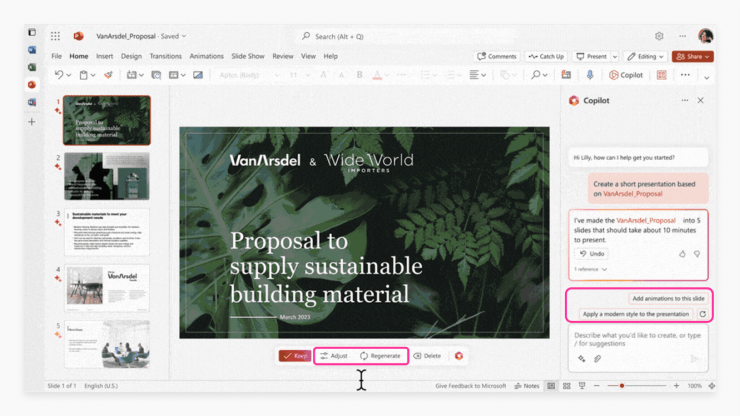This screenshot has width=740, height=416.
Task: Select the Format Painter icon
Action: click(109, 75)
